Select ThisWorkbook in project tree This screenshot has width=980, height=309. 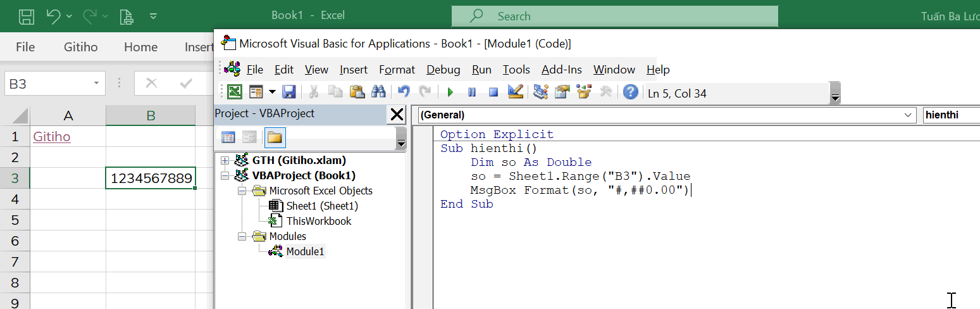(319, 221)
